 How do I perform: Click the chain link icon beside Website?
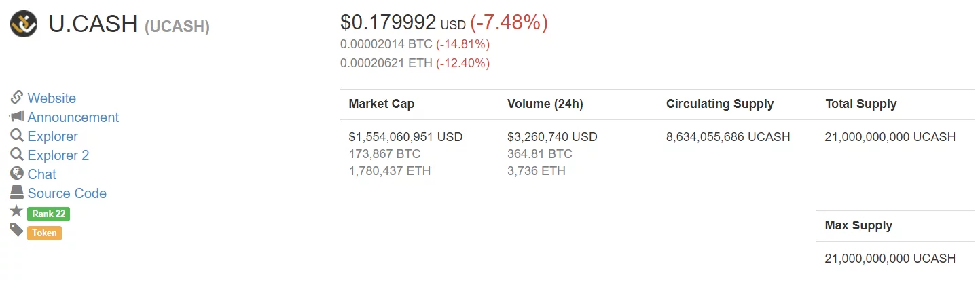click(x=17, y=98)
